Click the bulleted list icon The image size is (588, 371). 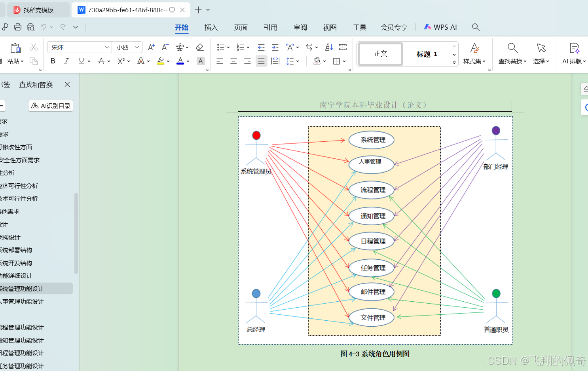point(221,47)
